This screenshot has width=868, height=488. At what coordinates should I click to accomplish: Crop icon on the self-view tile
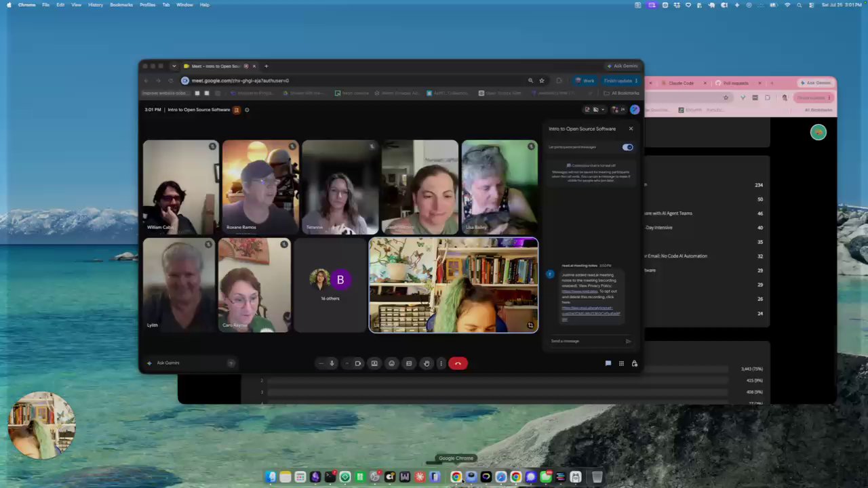coord(530,325)
